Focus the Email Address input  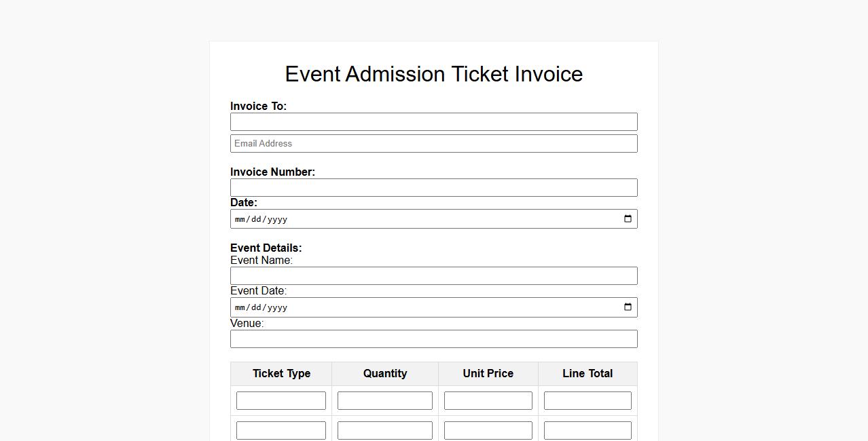click(433, 143)
